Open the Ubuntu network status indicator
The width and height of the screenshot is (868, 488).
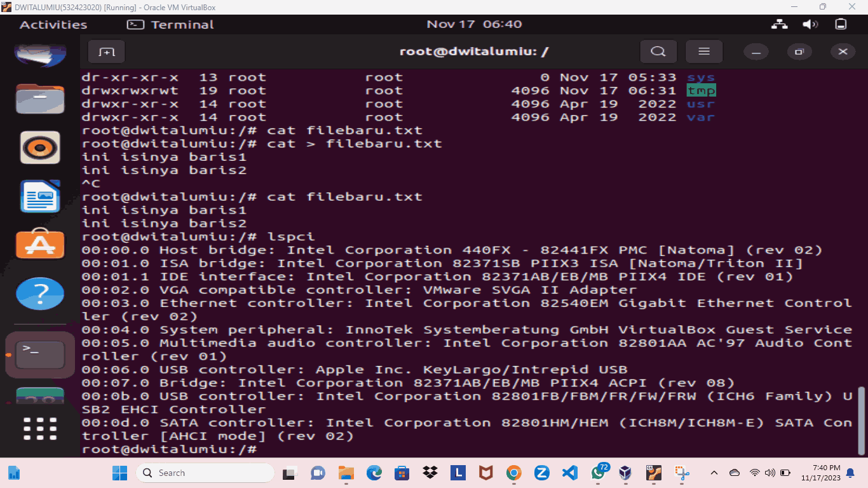click(779, 25)
